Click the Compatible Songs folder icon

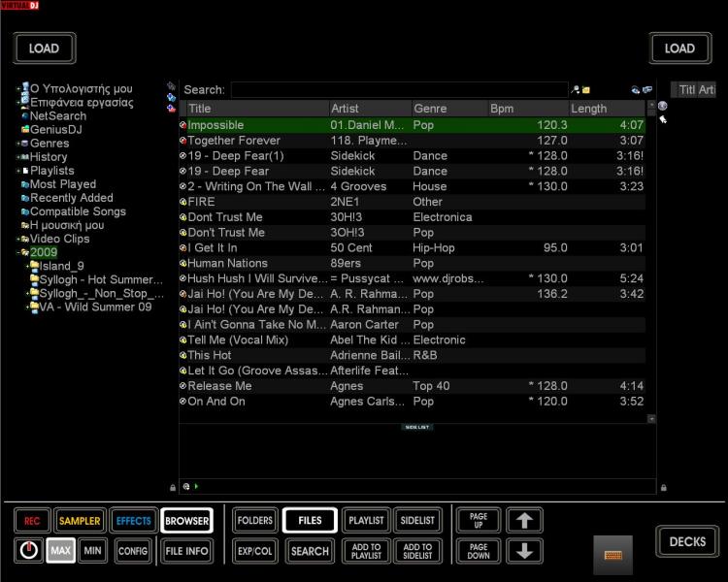coord(25,211)
